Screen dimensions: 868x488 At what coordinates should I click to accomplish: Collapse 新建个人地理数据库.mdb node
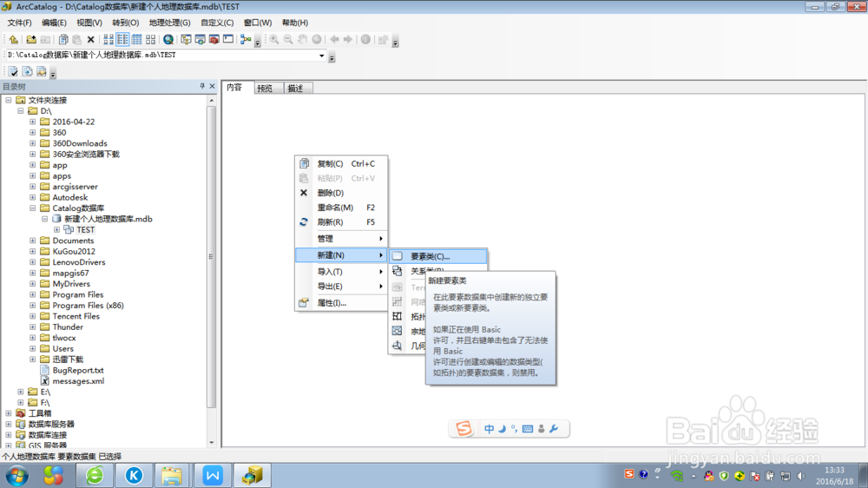point(45,219)
